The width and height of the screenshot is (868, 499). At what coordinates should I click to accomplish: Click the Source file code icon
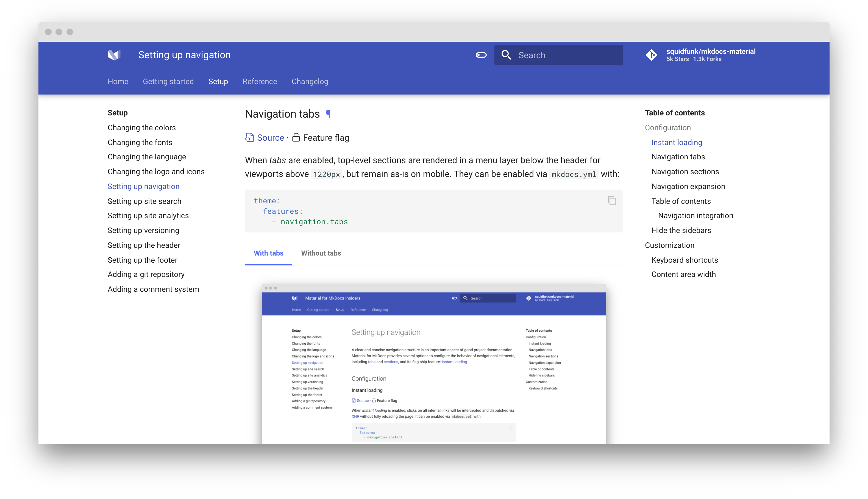pos(249,137)
